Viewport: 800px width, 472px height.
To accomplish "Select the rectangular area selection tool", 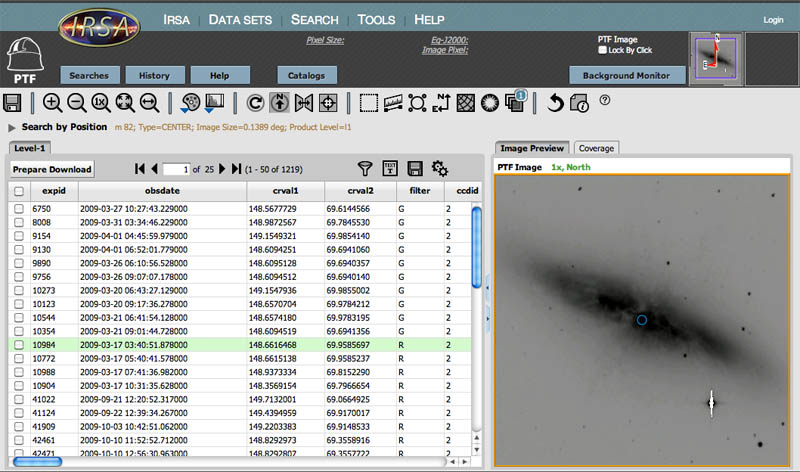I will coord(369,102).
